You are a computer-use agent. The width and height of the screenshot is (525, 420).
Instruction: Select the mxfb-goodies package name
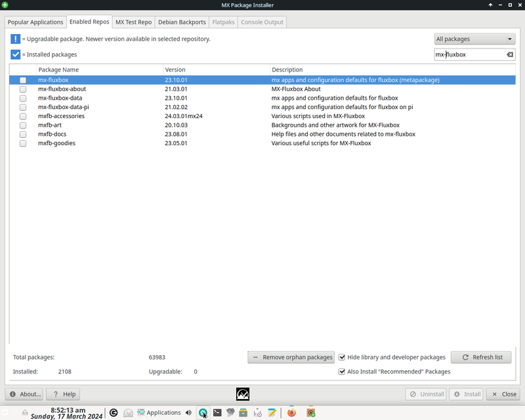[56, 143]
